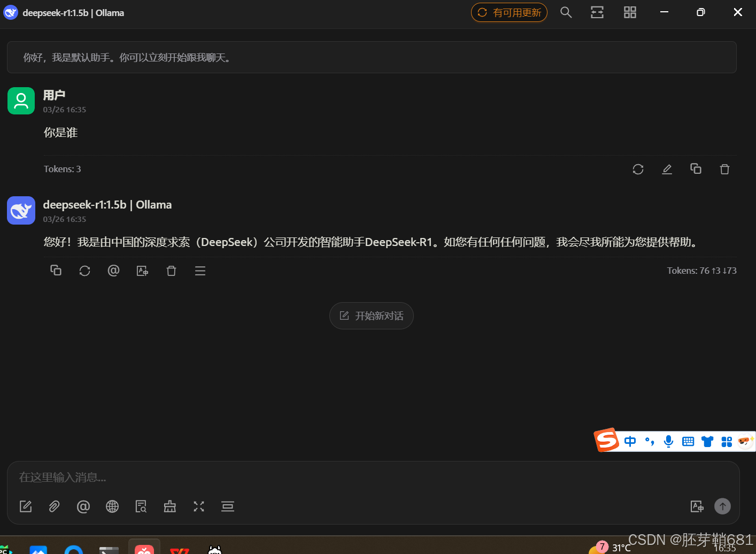Click the green user avatar
This screenshot has width=756, height=554.
pyautogui.click(x=21, y=101)
